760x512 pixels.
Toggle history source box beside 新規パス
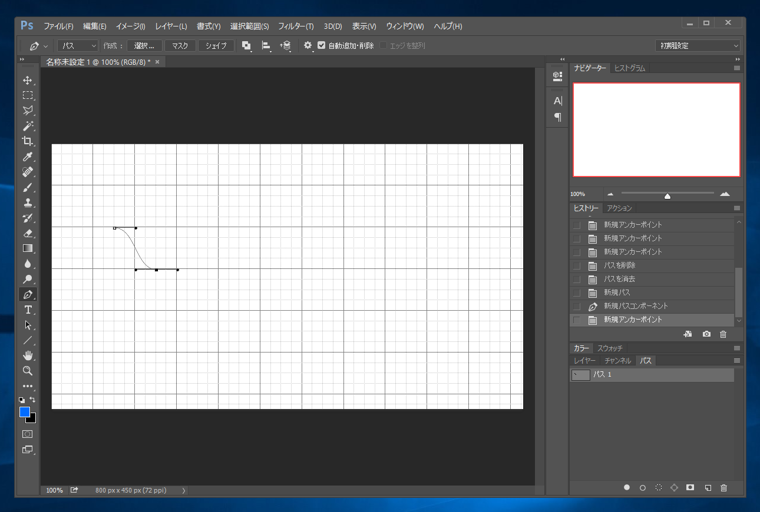point(577,293)
